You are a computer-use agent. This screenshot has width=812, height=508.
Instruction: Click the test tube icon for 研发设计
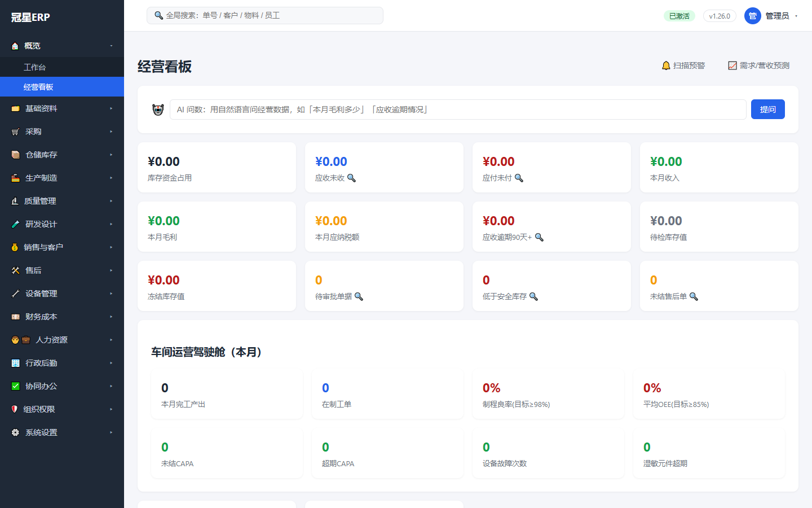tap(15, 224)
